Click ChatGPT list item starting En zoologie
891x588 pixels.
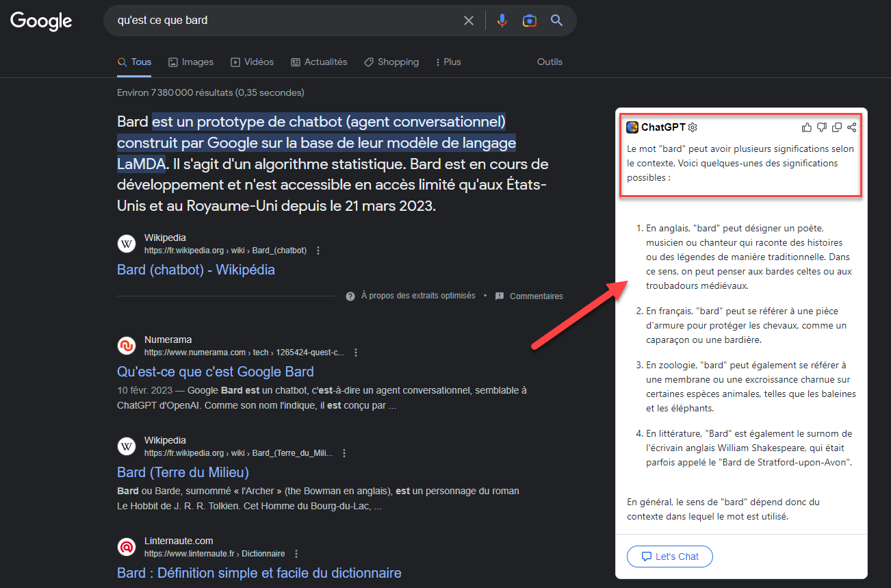(x=751, y=387)
